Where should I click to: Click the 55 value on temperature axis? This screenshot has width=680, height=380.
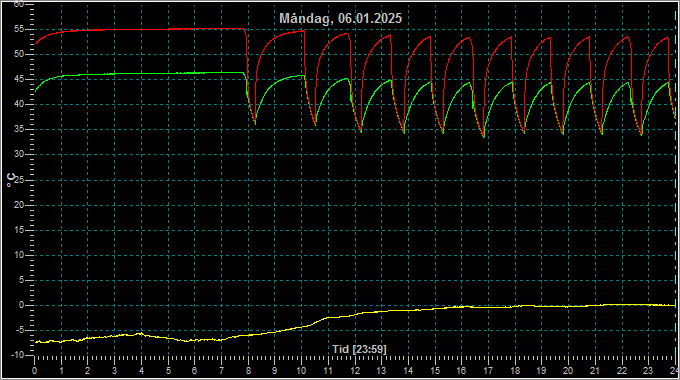tap(19, 29)
